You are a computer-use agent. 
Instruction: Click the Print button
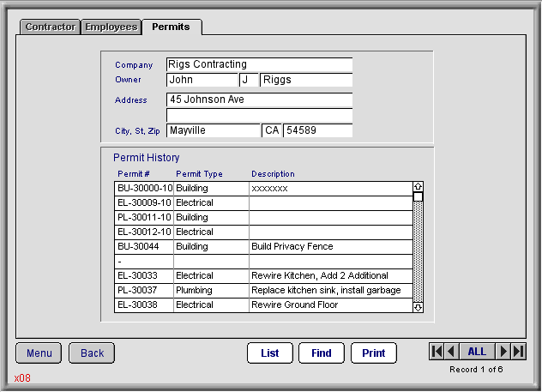(x=374, y=353)
